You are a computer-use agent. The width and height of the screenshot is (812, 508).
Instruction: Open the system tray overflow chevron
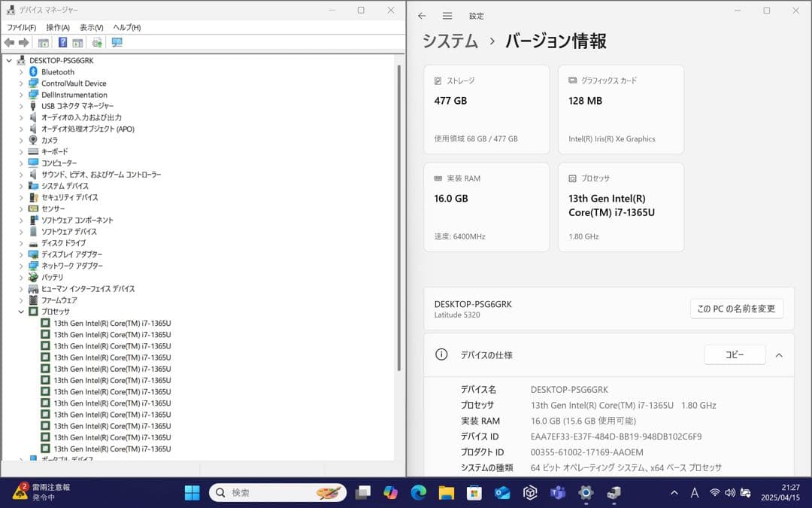(x=674, y=493)
